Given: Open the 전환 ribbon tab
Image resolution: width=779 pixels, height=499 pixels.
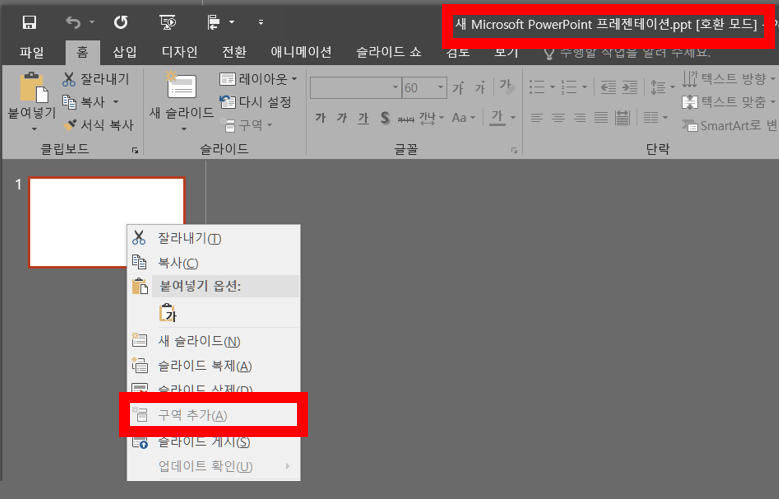Looking at the screenshot, I should point(234,52).
